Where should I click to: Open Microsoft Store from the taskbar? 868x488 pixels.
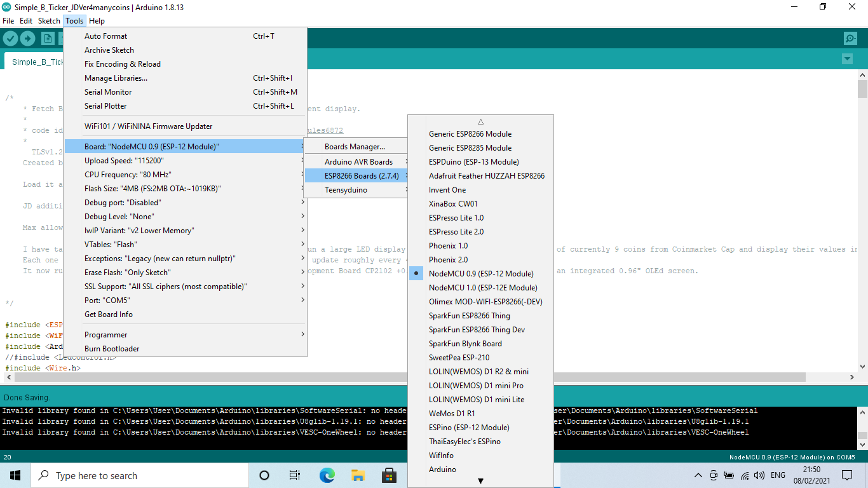click(x=389, y=475)
